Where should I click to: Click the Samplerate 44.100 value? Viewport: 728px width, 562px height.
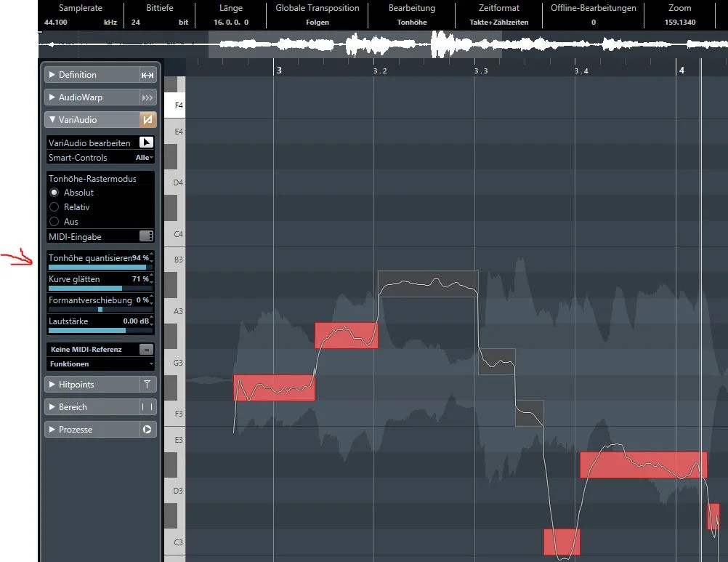pyautogui.click(x=56, y=23)
